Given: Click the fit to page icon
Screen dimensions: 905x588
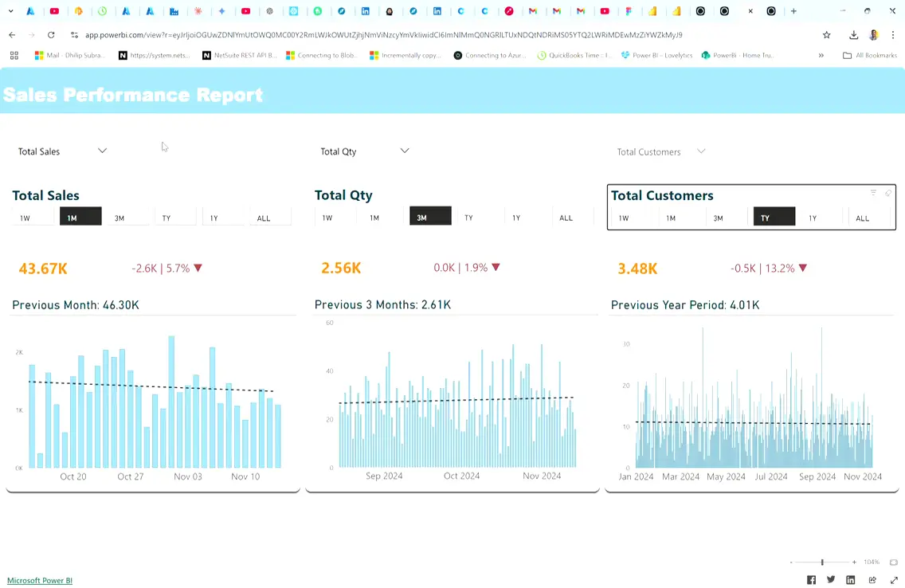Looking at the screenshot, I should pyautogui.click(x=894, y=562).
